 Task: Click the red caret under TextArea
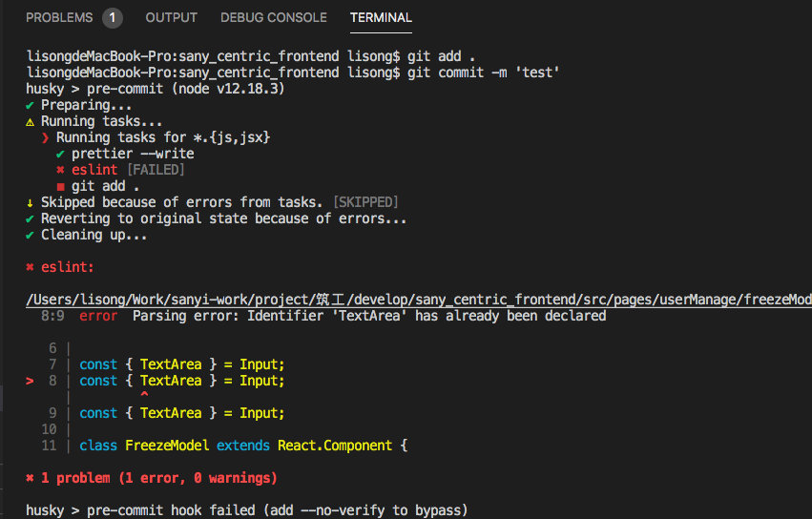point(144,395)
